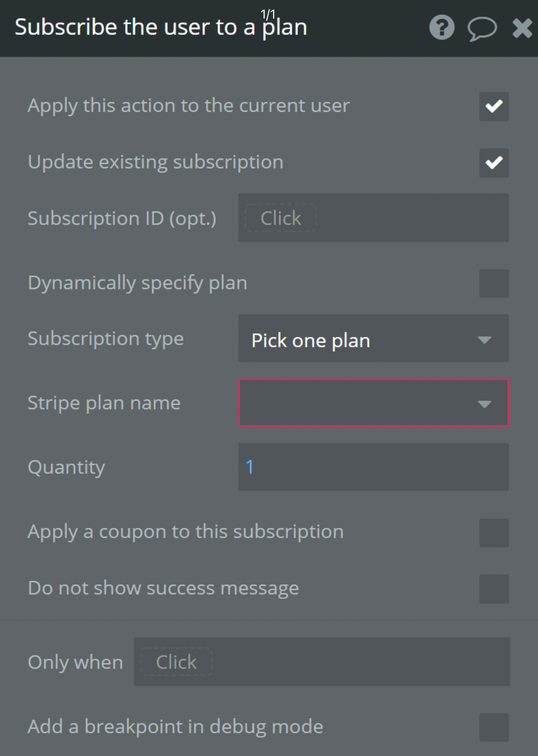Viewport: 538px width, 756px height.
Task: Enable Dynamically specify plan
Action: point(494,283)
